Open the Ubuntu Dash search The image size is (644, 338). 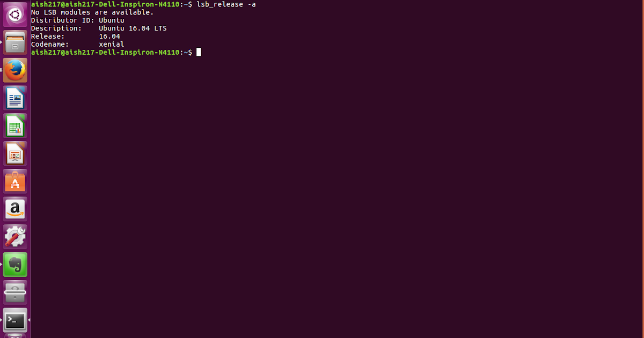pyautogui.click(x=15, y=14)
